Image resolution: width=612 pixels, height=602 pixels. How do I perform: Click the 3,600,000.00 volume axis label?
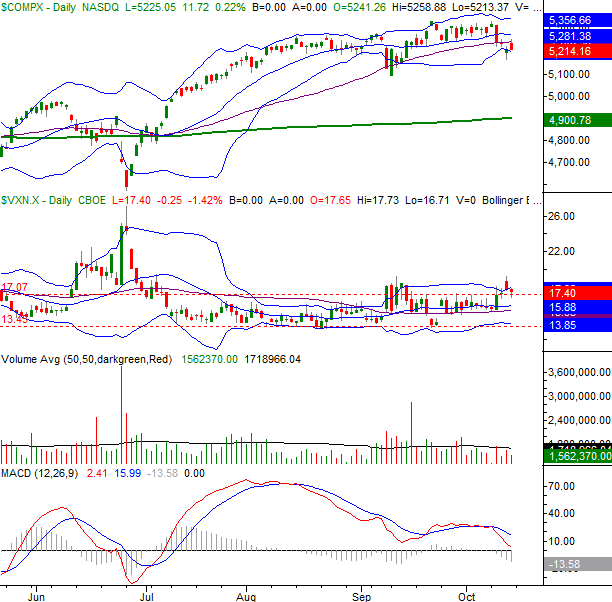coord(579,372)
